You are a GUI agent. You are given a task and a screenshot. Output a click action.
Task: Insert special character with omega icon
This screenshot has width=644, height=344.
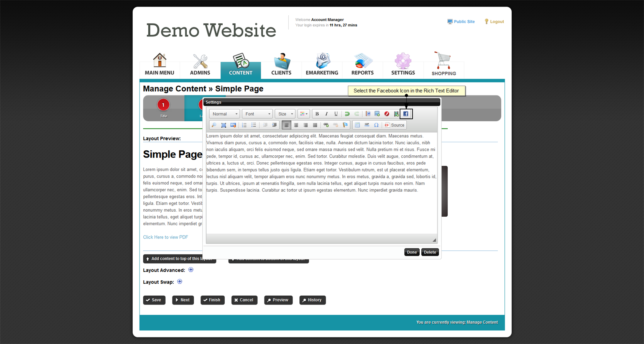pyautogui.click(x=376, y=125)
